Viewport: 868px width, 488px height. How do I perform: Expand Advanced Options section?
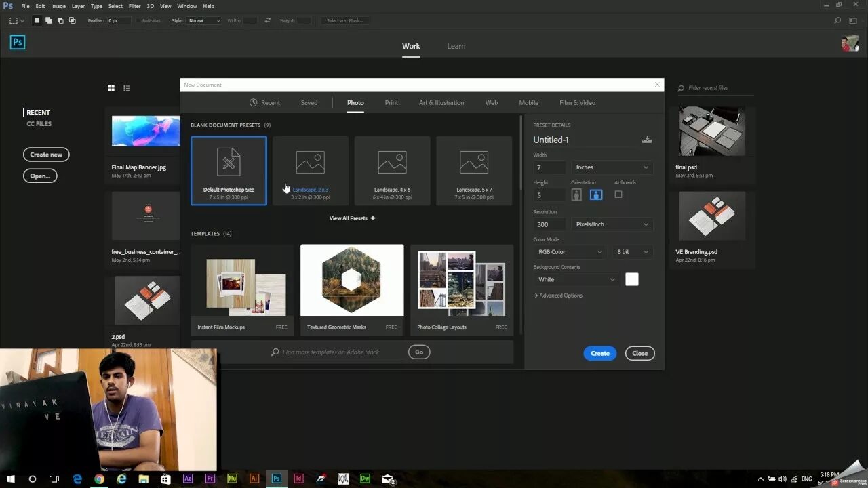(558, 296)
